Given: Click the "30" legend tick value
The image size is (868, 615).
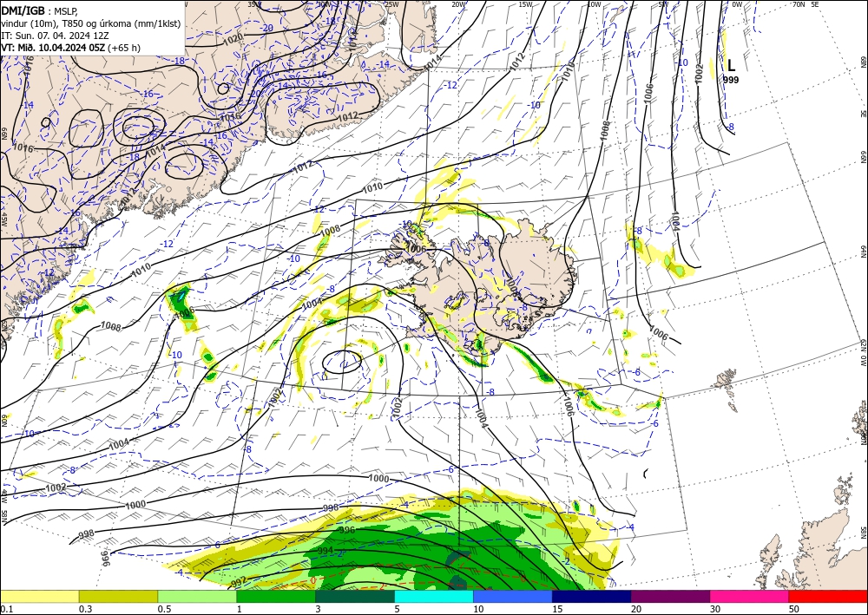Looking at the screenshot, I should (x=716, y=609).
